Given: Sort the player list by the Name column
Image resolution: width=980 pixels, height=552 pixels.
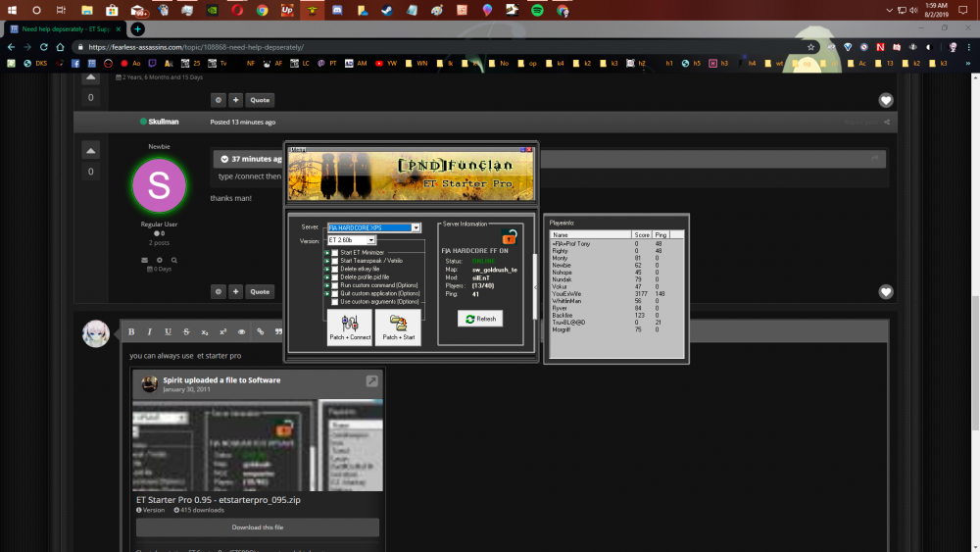Looking at the screenshot, I should pos(591,234).
